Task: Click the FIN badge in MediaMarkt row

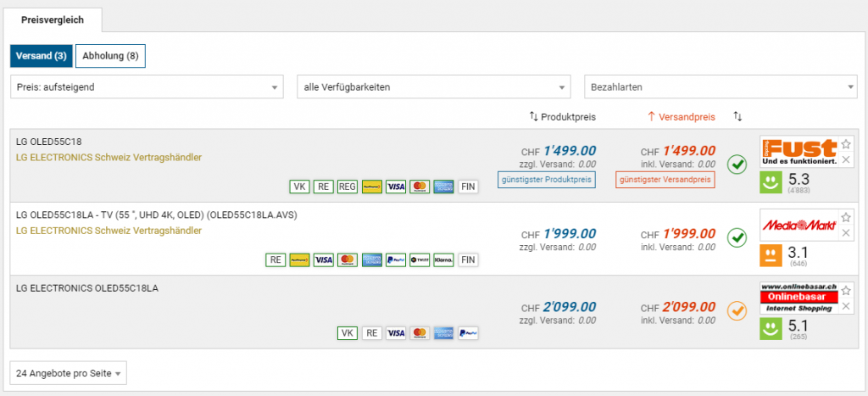Action: click(468, 259)
